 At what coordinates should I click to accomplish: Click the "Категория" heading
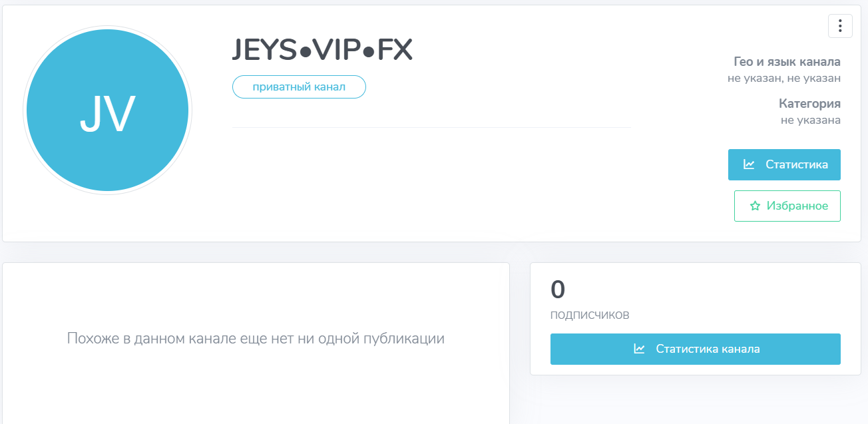809,104
